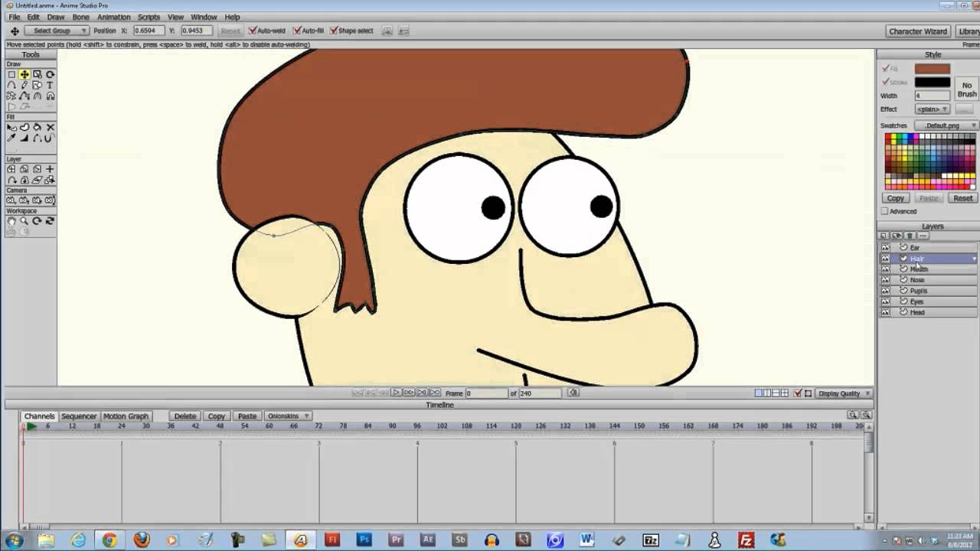Select the Add Point tool
Viewport: 980px width, 551px height.
pos(11,85)
